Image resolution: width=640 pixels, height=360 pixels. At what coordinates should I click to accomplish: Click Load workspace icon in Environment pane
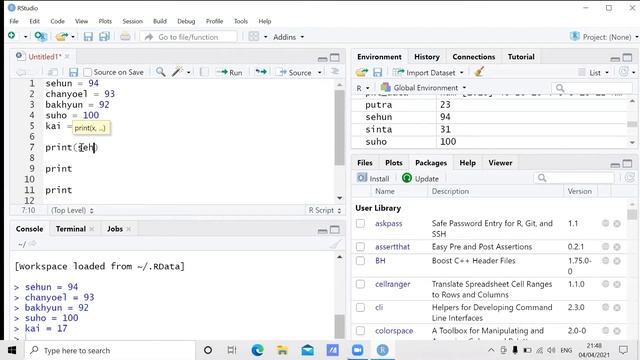[362, 72]
